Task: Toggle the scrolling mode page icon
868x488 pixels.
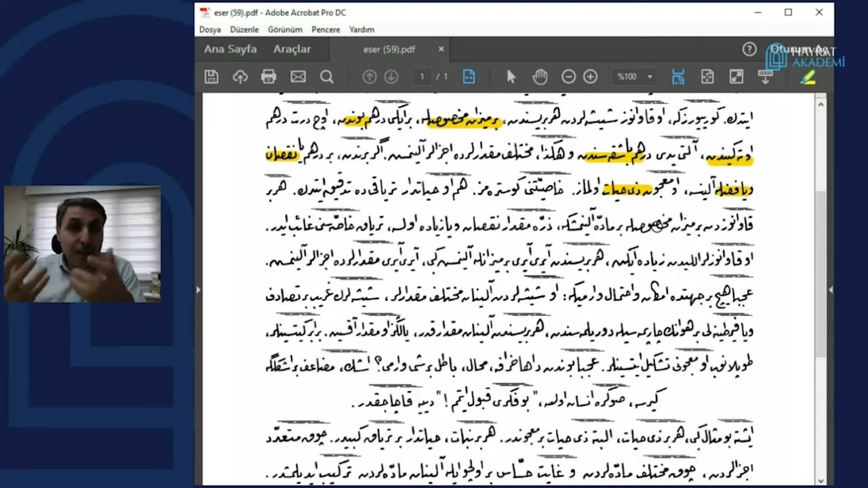Action: (678, 77)
